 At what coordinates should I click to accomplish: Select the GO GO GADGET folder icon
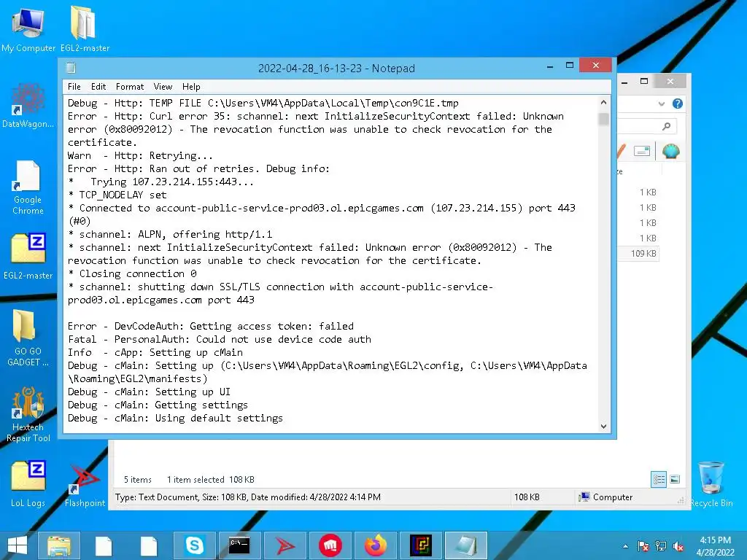(x=28, y=338)
